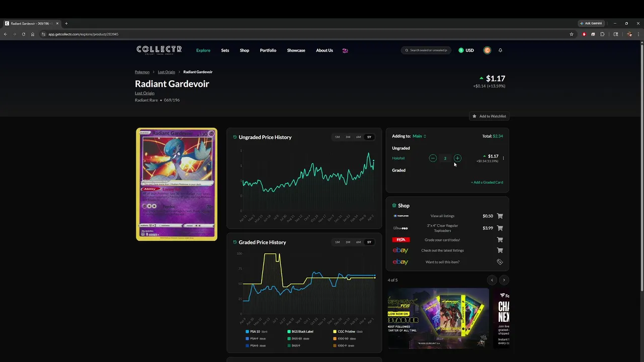Select 1M range on Ungraded Price History
Screen dimensions: 644x362
click(x=337, y=137)
